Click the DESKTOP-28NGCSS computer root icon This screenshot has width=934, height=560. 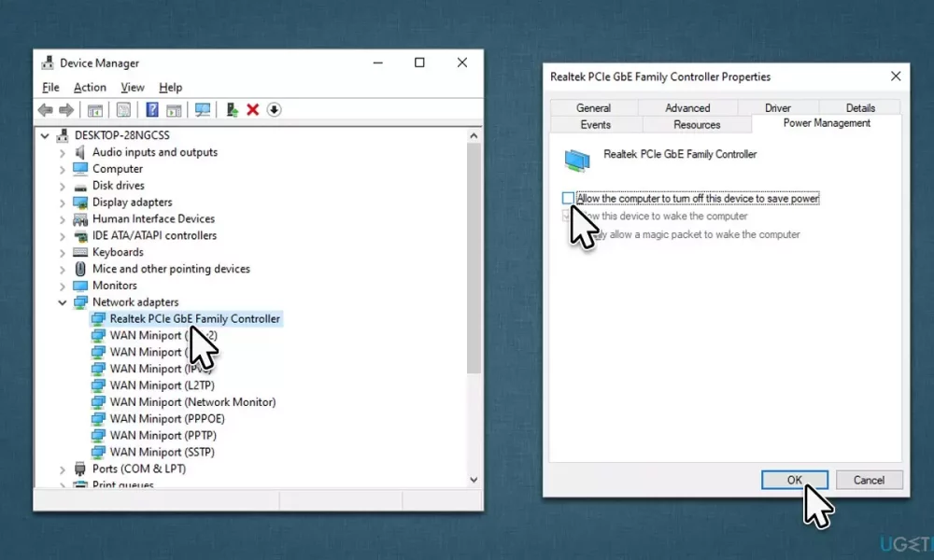tap(63, 135)
